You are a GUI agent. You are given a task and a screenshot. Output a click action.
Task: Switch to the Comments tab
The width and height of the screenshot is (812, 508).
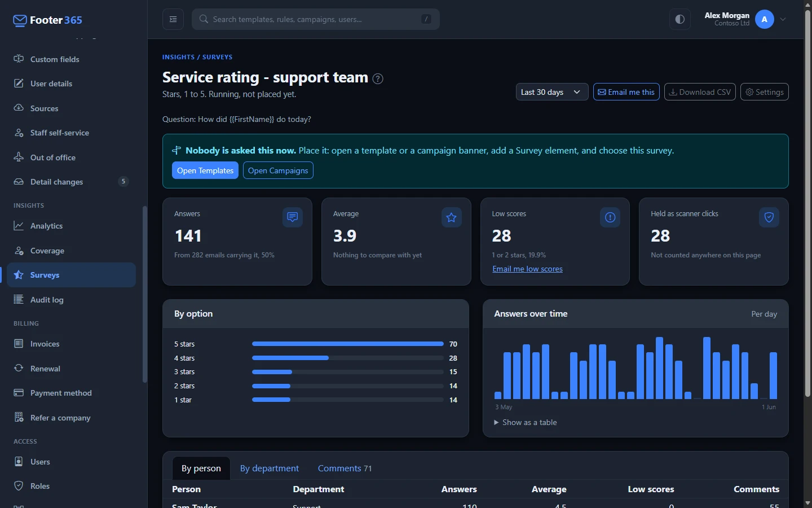(345, 468)
